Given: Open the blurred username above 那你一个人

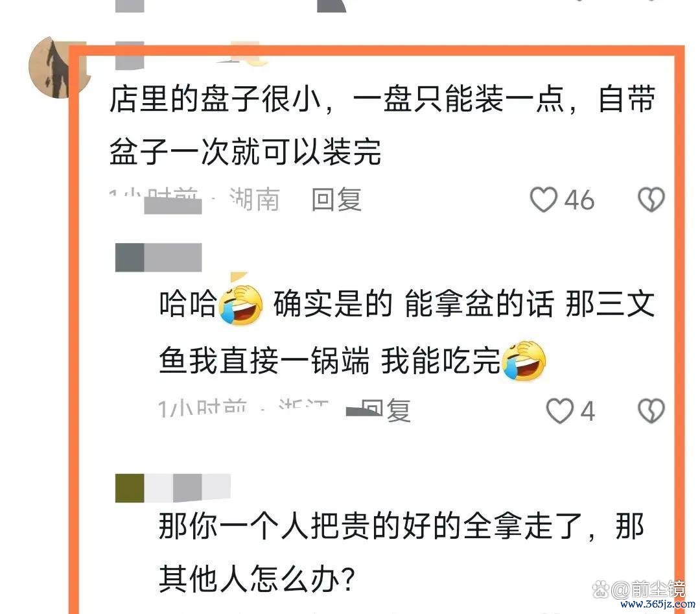Looking at the screenshot, I should click(173, 488).
